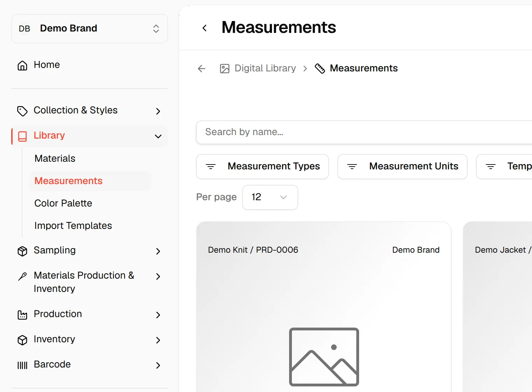532x392 pixels.
Task: Click the Sampling package icon
Action: [x=22, y=251]
